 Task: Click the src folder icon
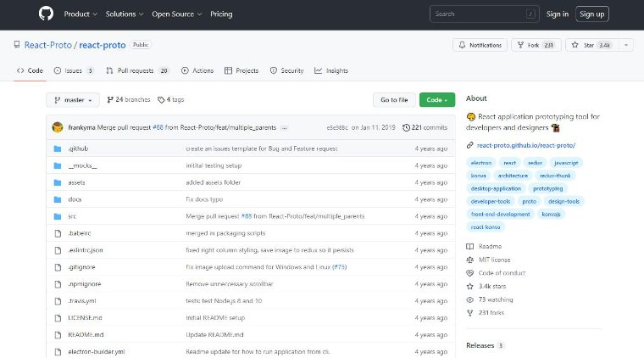58,216
